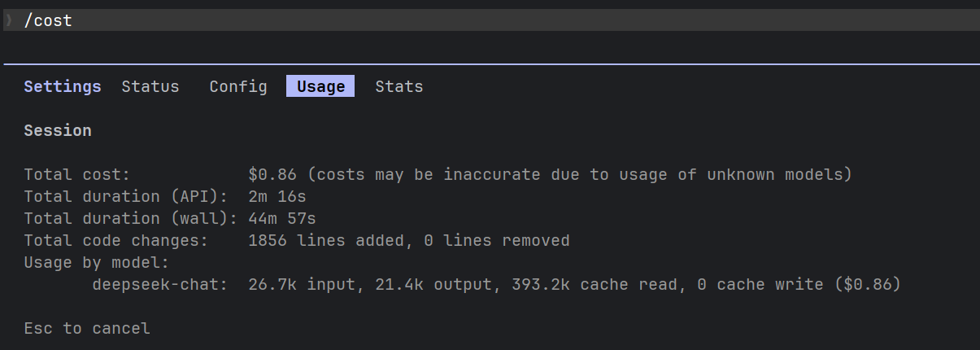980x350 pixels.
Task: Click into the /cost command input line
Action: coord(490,20)
